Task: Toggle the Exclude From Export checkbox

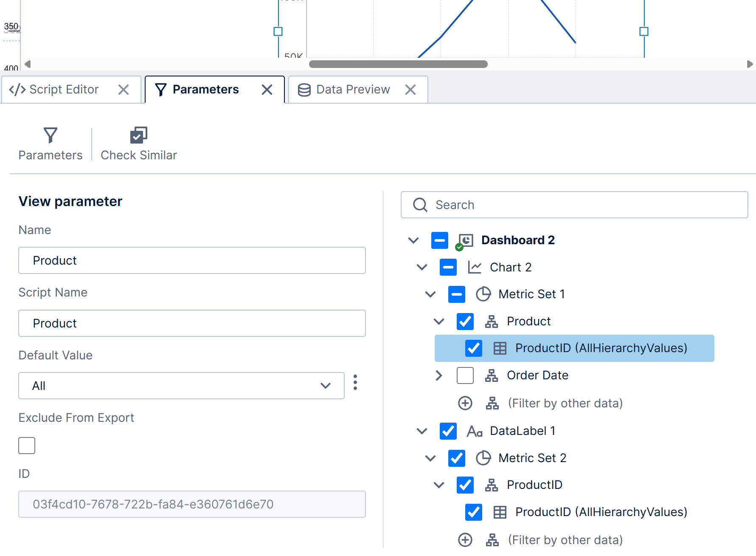Action: 27,446
